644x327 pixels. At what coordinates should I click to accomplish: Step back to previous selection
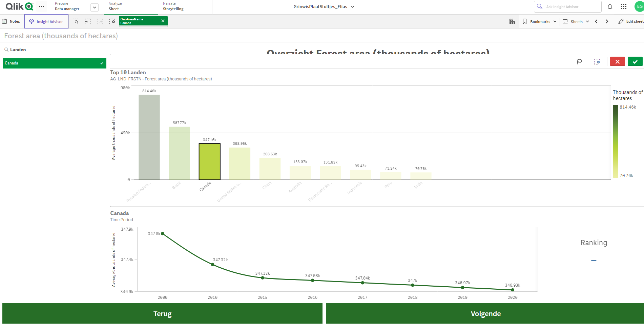[87, 21]
